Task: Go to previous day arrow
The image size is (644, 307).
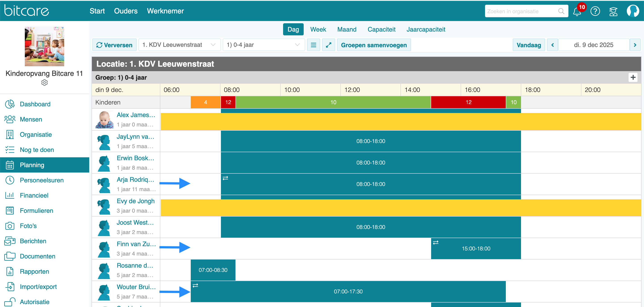Action: (x=553, y=45)
